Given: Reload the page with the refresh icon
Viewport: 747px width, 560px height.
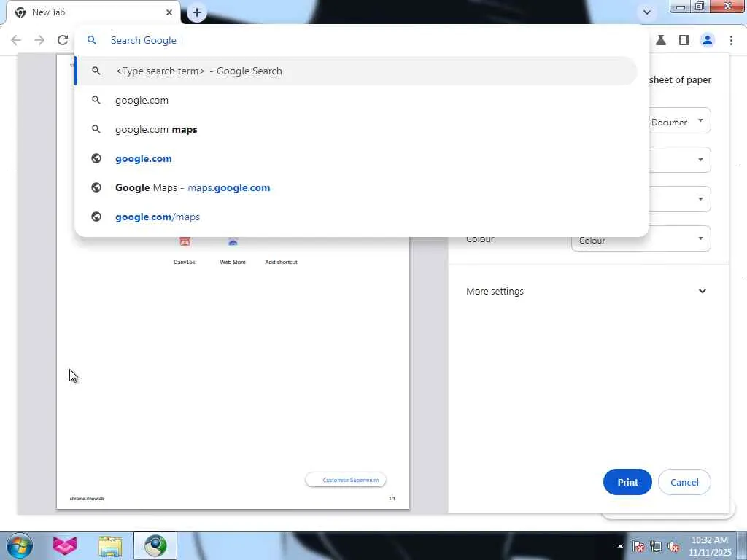Looking at the screenshot, I should 63,40.
